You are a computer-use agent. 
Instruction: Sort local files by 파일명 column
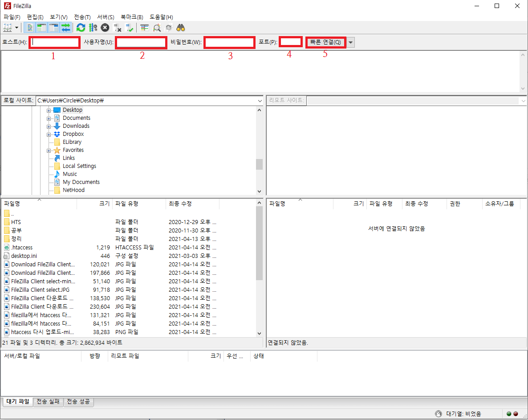(39, 204)
